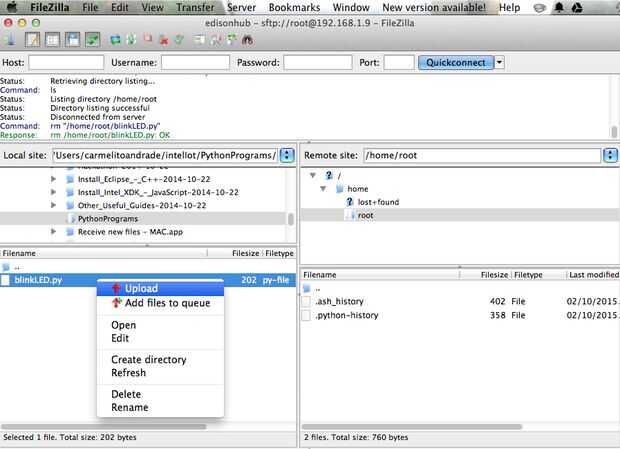Toggle local directory tree display
This screenshot has width=620, height=449.
click(52, 40)
